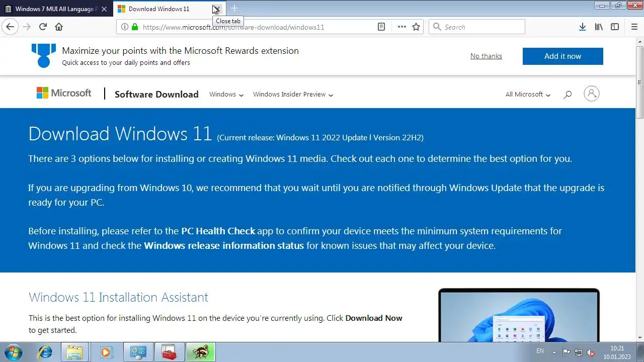644x362 pixels.
Task: Expand the All Microsoft menu
Action: click(528, 94)
